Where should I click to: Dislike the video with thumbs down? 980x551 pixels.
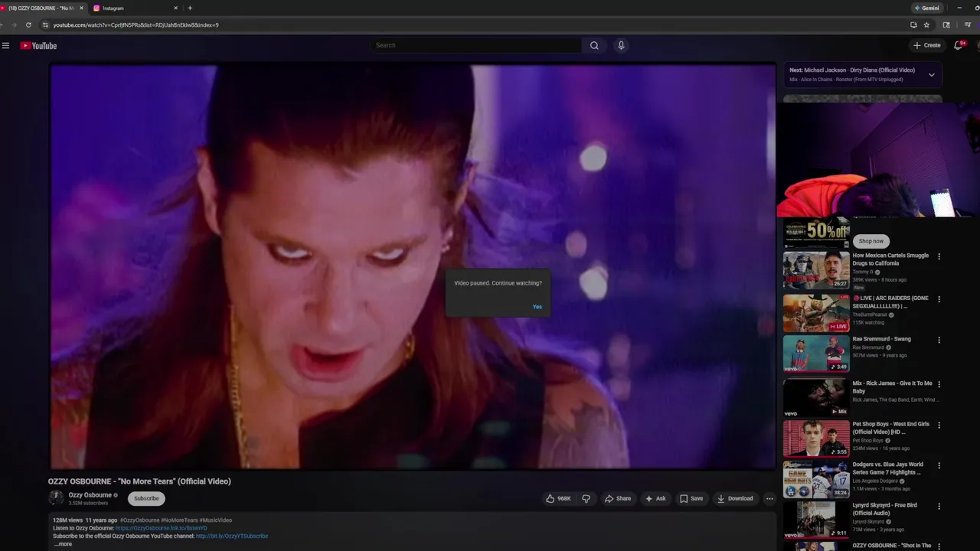586,498
